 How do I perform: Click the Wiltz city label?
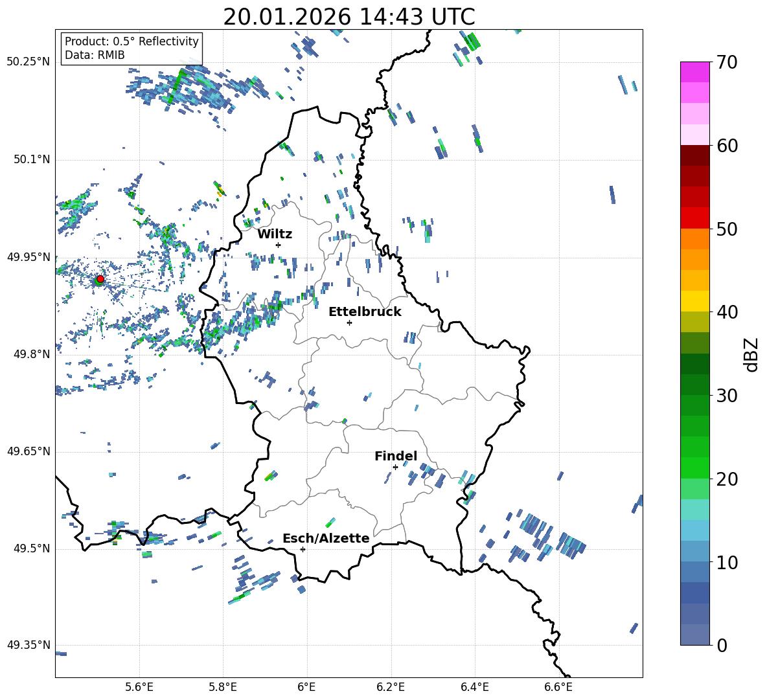(x=275, y=234)
